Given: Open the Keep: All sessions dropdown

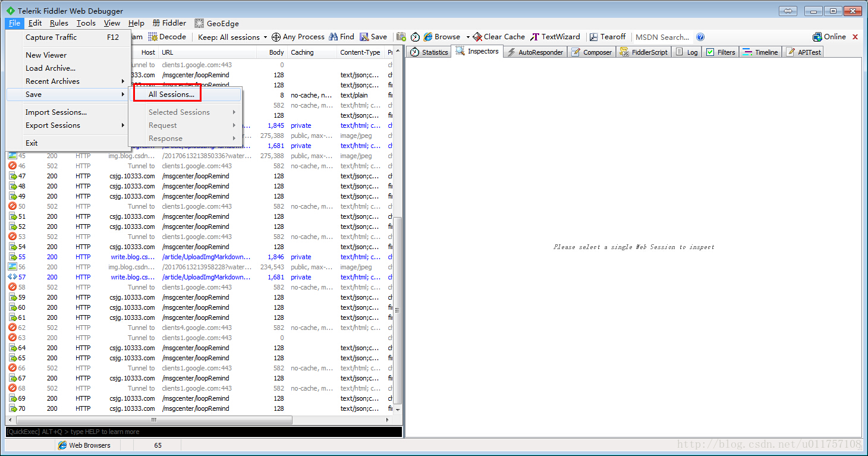Looking at the screenshot, I should (x=232, y=37).
